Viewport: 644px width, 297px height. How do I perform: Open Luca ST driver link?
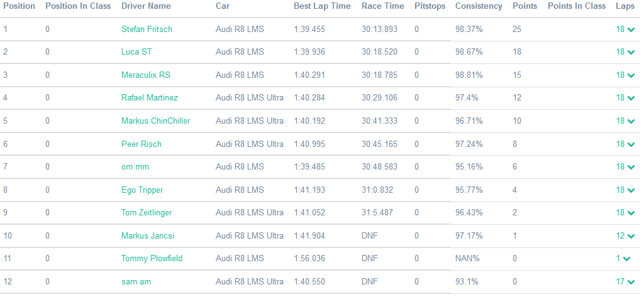[x=136, y=52]
